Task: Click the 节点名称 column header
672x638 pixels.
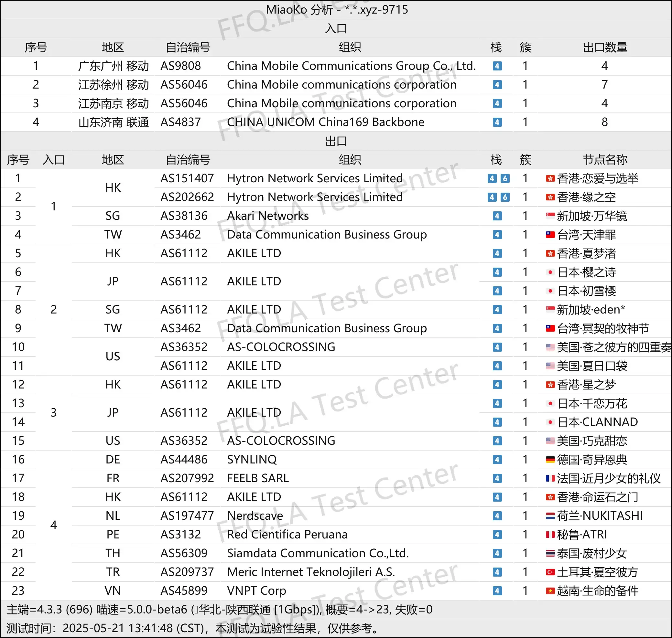Action: click(605, 160)
